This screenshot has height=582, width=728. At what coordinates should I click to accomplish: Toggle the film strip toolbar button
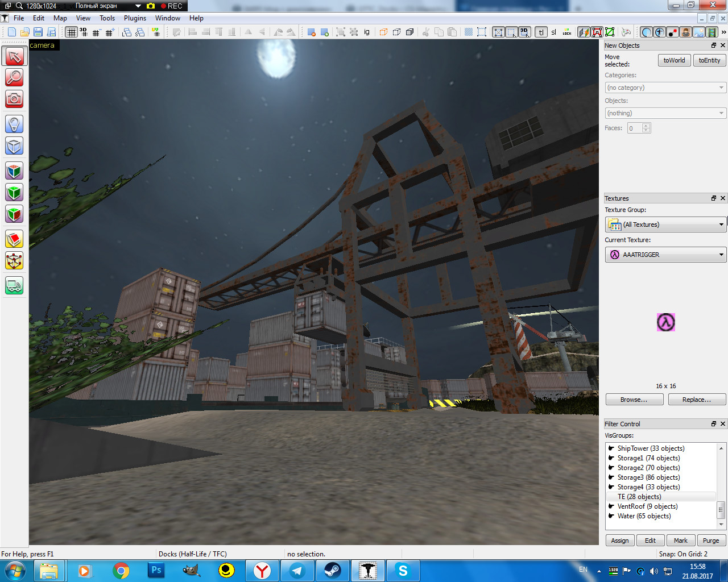pos(712,32)
